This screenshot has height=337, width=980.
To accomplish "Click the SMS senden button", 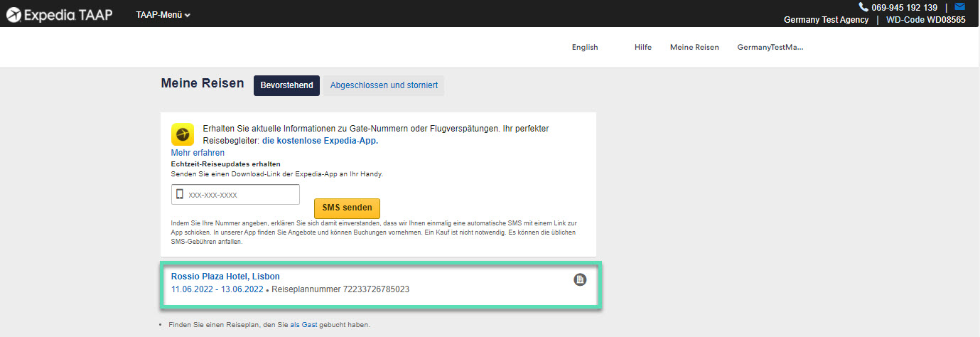I will [347, 208].
